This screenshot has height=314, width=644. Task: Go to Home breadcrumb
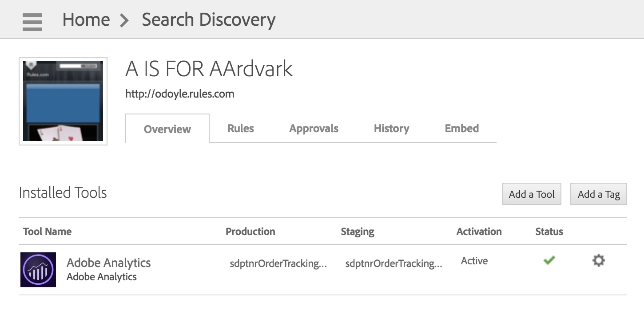86,20
